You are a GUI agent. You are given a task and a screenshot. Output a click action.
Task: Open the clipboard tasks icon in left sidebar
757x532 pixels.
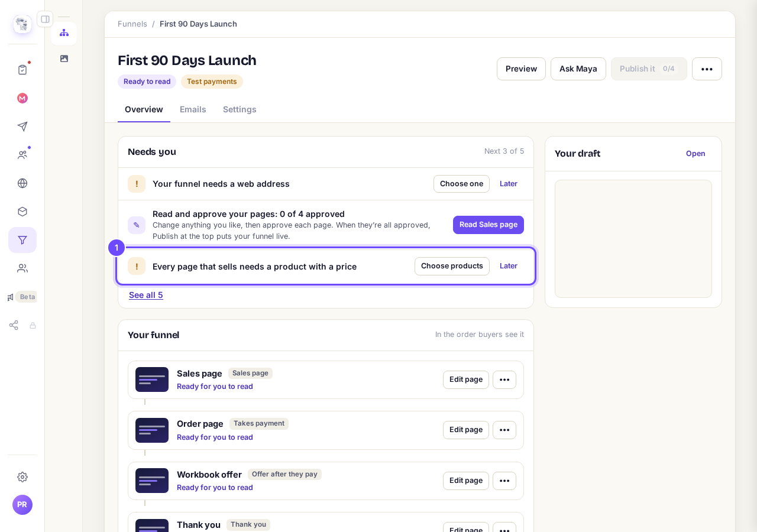click(22, 70)
